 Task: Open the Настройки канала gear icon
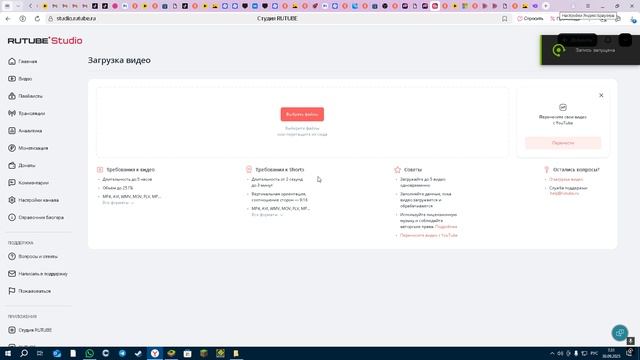(12, 200)
